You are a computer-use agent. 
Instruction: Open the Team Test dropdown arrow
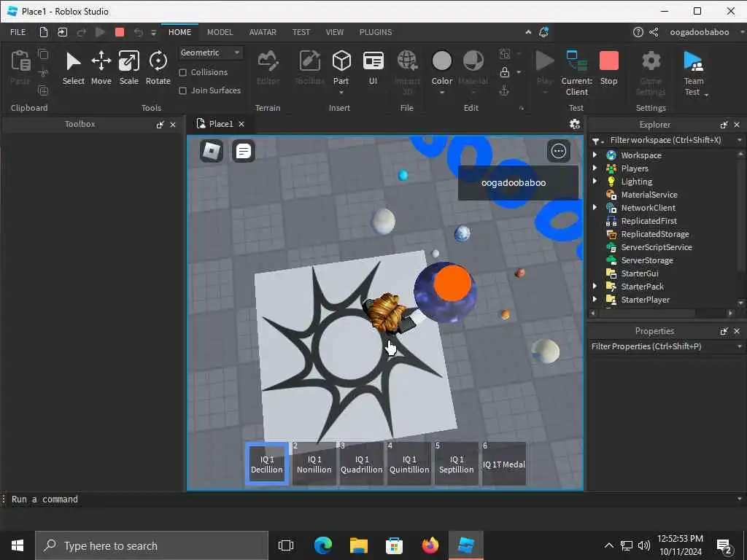pos(706,95)
